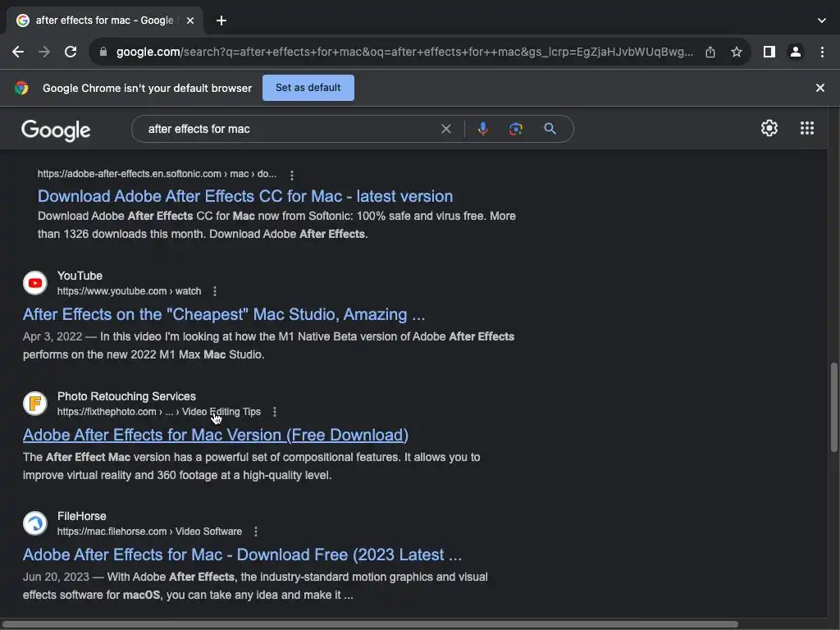Open the Chrome profile menu
The image size is (840, 630).
point(796,52)
